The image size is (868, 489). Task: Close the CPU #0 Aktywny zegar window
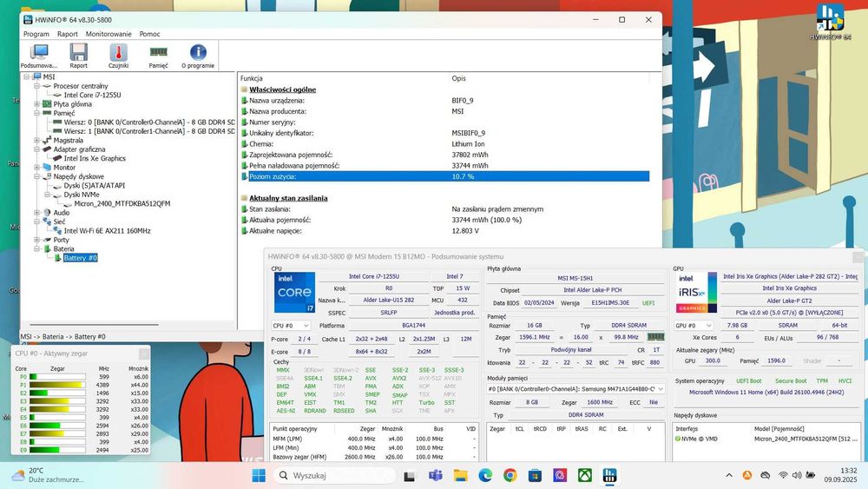point(144,354)
